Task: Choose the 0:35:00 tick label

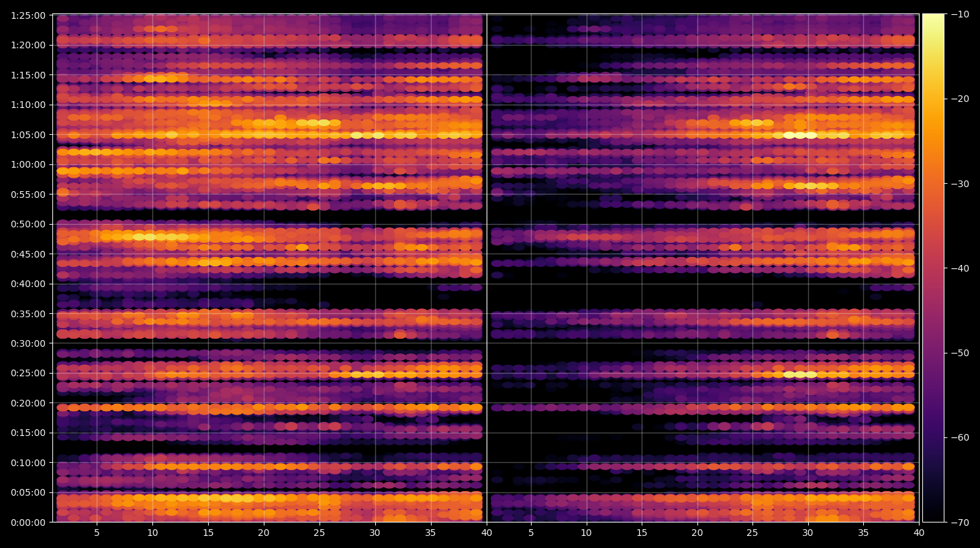Action: [x=28, y=314]
